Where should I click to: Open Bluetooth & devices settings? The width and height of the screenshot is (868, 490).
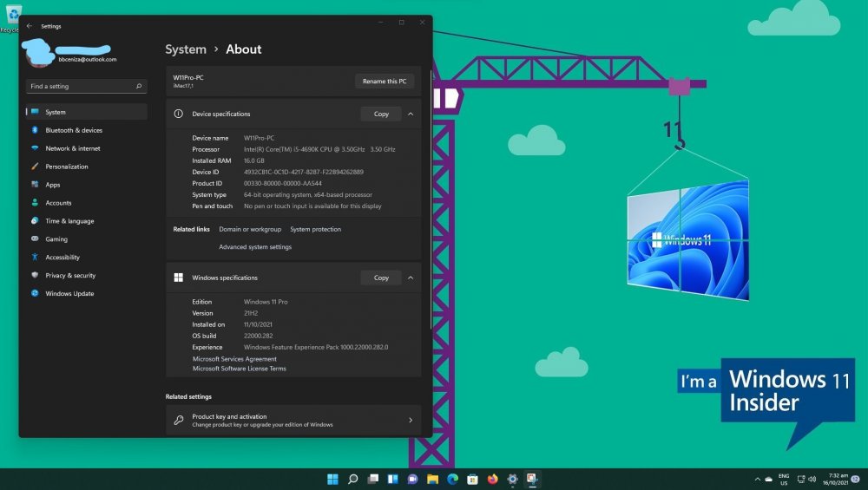tap(86, 130)
